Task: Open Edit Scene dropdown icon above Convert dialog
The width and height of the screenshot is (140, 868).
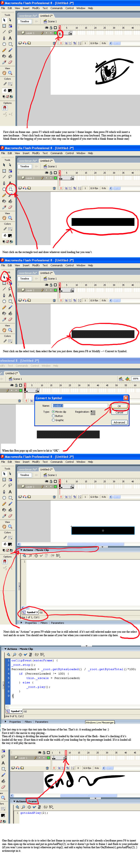Action: (121, 379)
